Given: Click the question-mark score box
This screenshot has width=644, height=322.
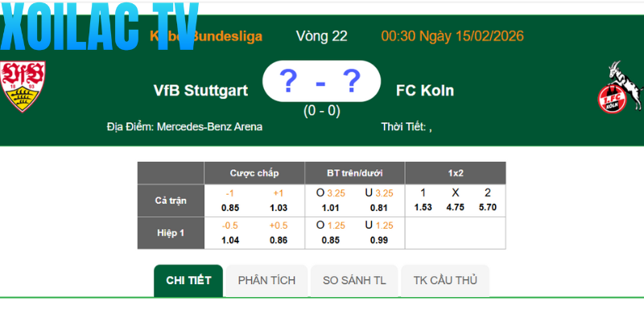Looking at the screenshot, I should [321, 81].
